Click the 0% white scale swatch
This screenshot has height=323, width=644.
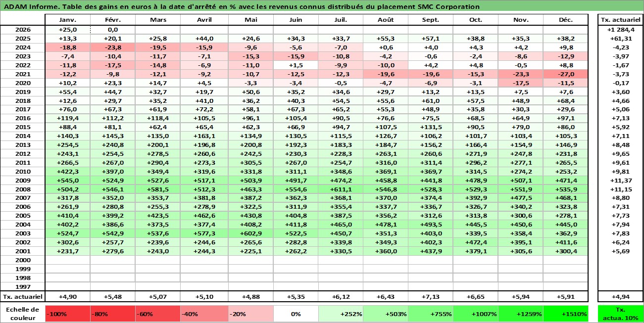(x=296, y=314)
